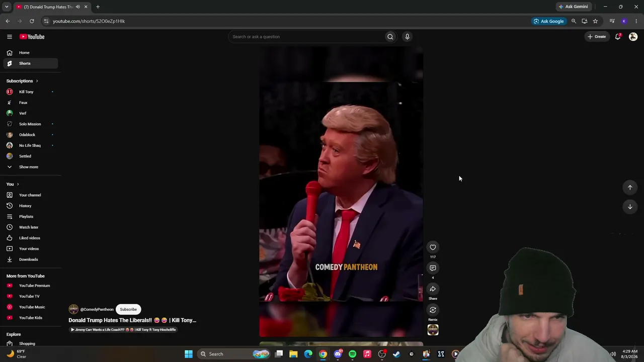Remix this Short
Screen dimensions: 644x362
pos(433,310)
